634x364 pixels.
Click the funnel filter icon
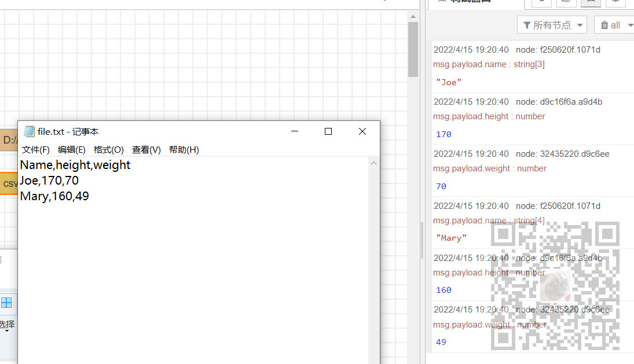tap(527, 25)
